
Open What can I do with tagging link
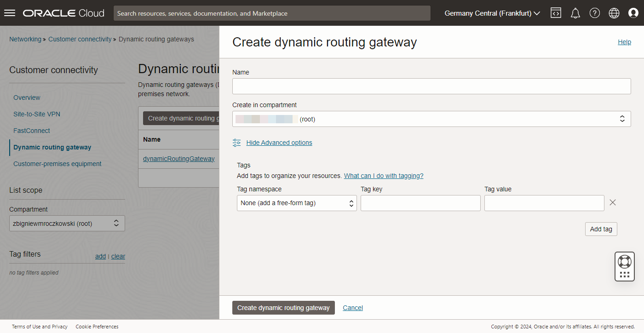pos(384,176)
